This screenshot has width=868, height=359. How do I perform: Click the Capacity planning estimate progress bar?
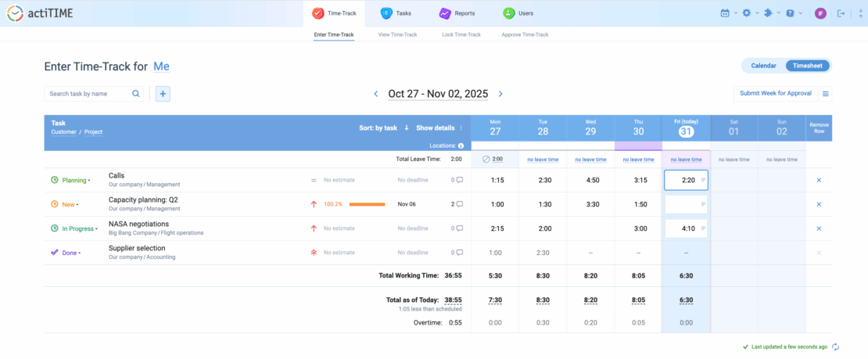tap(367, 204)
